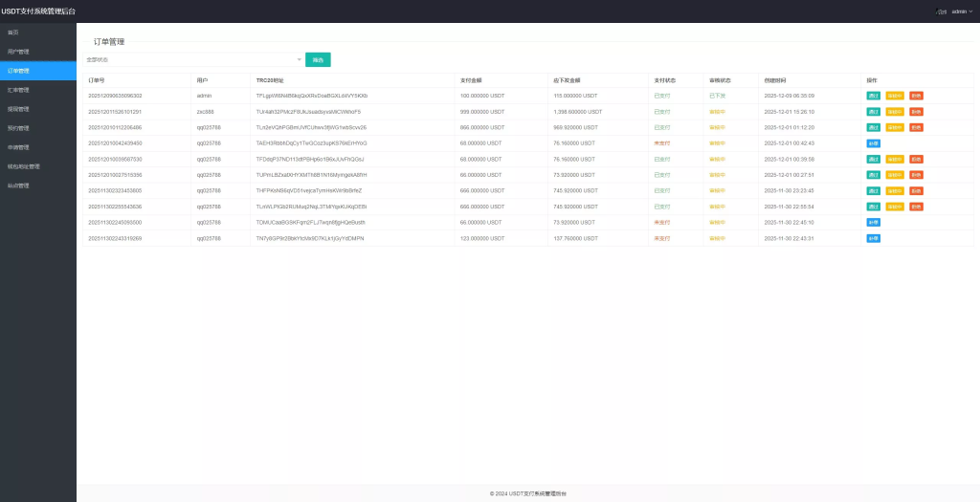
Task: Click timestamp 2025-12-01 00:42:43
Action: pos(790,143)
